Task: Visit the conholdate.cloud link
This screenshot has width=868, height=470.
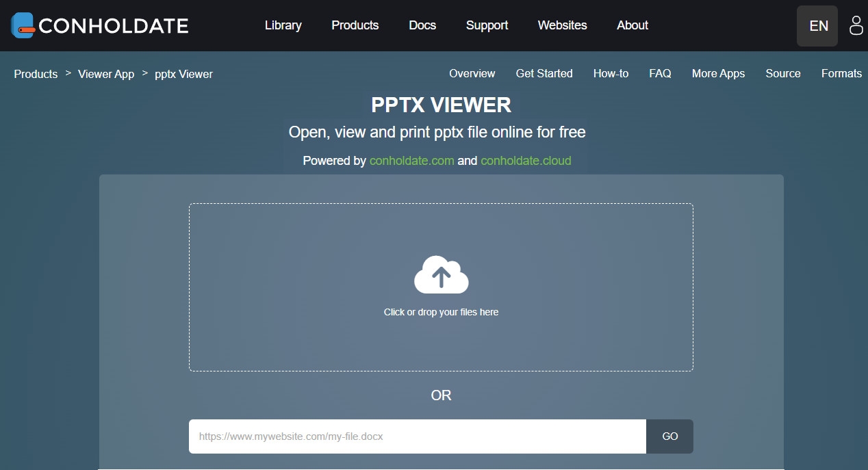Action: 526,161
